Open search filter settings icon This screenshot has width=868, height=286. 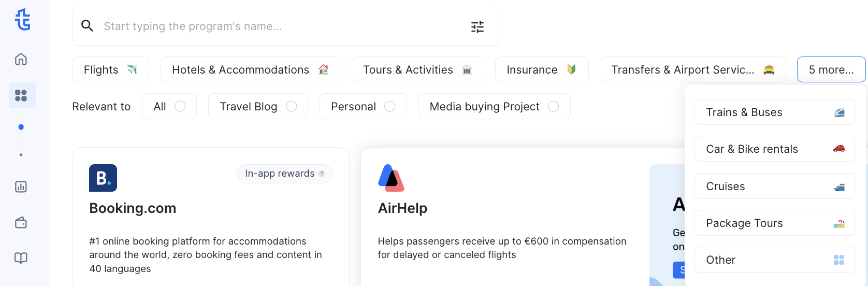point(478,27)
